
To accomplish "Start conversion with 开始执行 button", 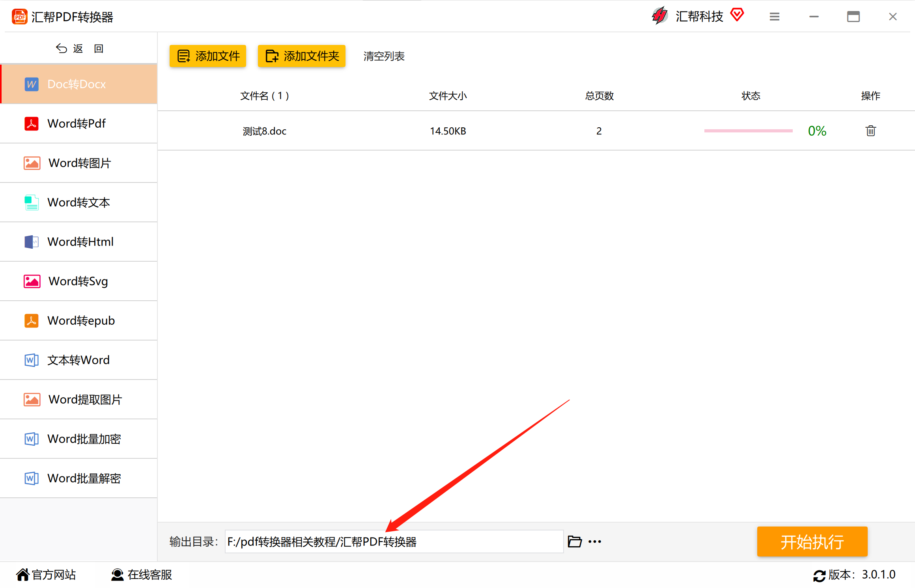I will pyautogui.click(x=812, y=541).
